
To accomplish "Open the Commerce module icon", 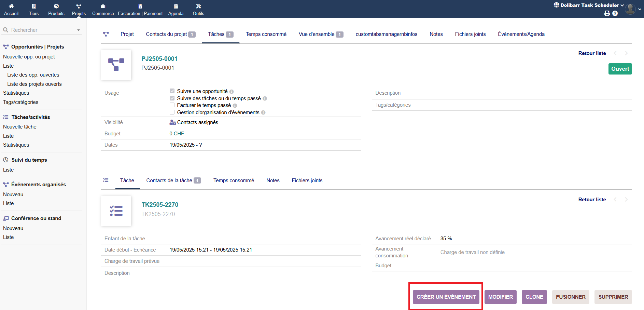I will [x=103, y=6].
